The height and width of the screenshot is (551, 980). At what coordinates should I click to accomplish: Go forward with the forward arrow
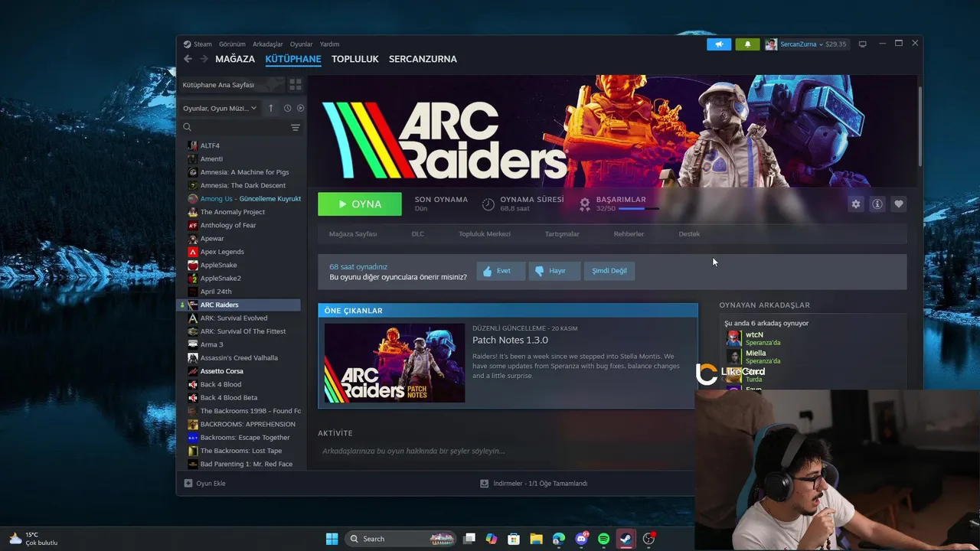point(204,59)
